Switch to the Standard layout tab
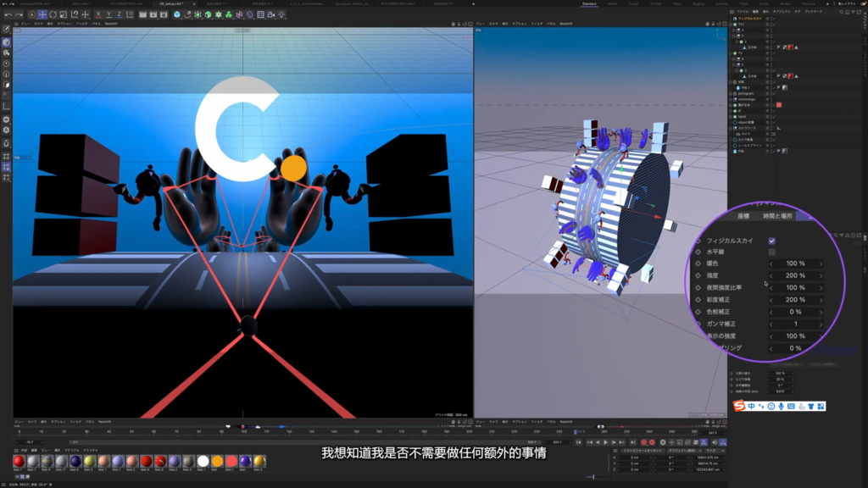868x488 pixels. click(x=589, y=3)
